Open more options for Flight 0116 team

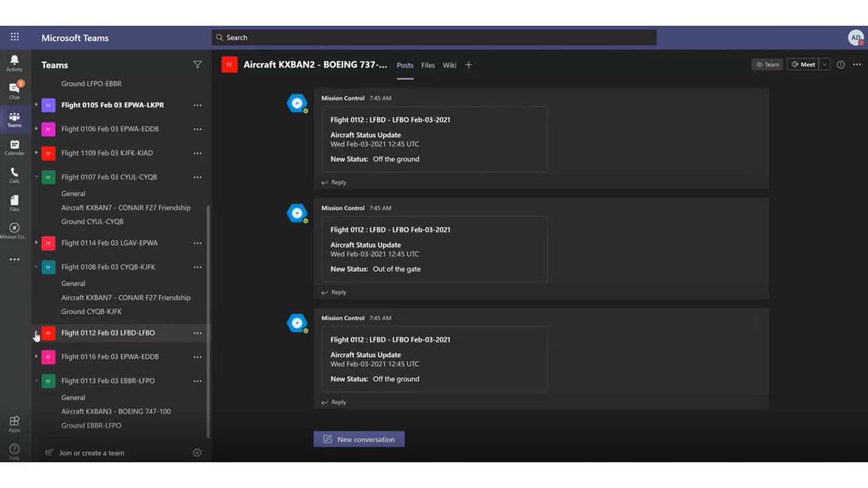click(197, 357)
